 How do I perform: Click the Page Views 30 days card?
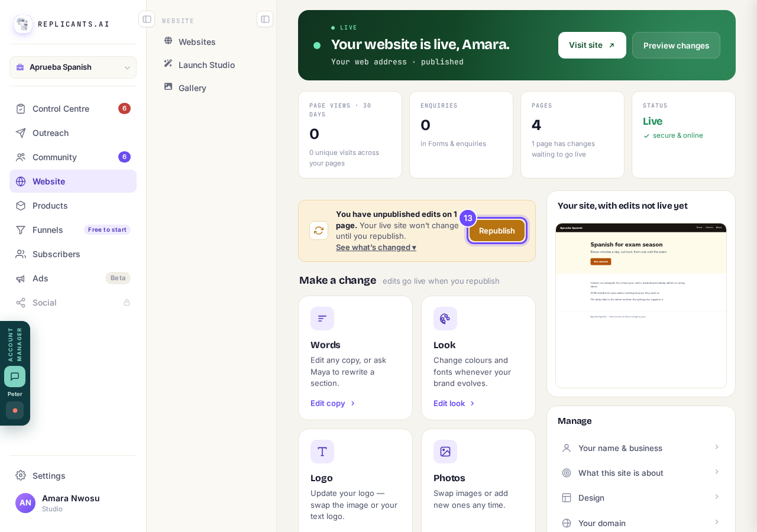click(x=350, y=135)
